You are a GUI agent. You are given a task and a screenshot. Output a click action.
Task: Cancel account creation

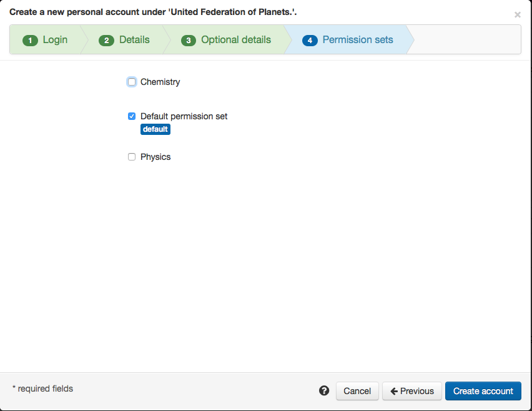[357, 391]
